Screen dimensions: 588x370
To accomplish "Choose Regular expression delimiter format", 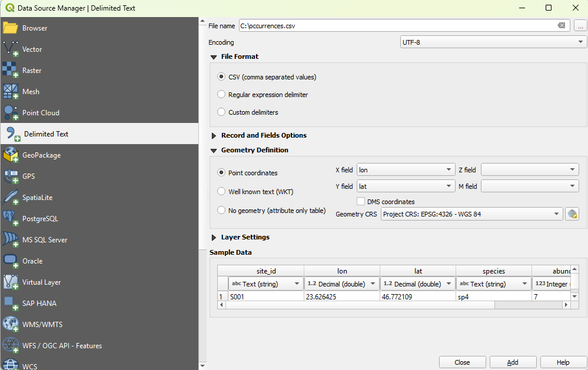I will 221,95.
